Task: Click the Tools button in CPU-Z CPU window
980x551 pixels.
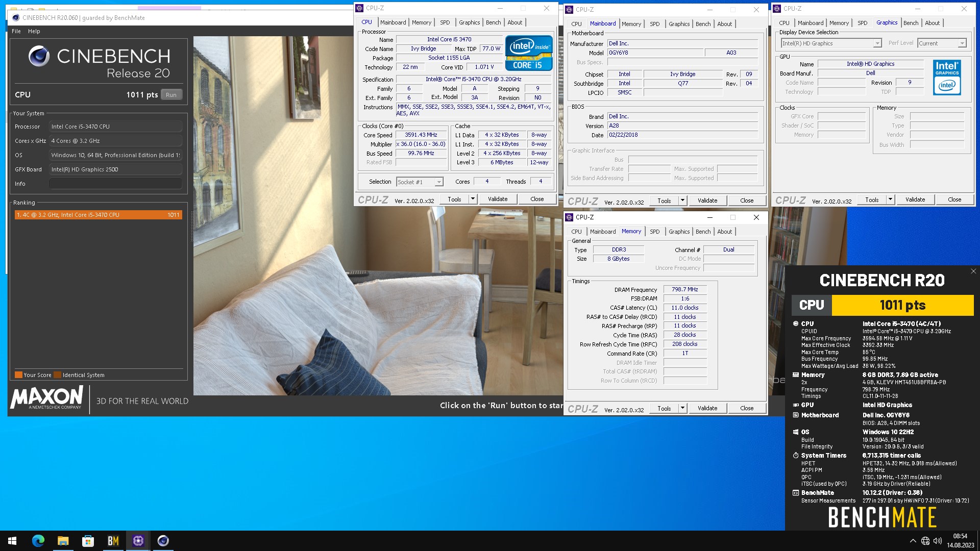Action: 454,199
